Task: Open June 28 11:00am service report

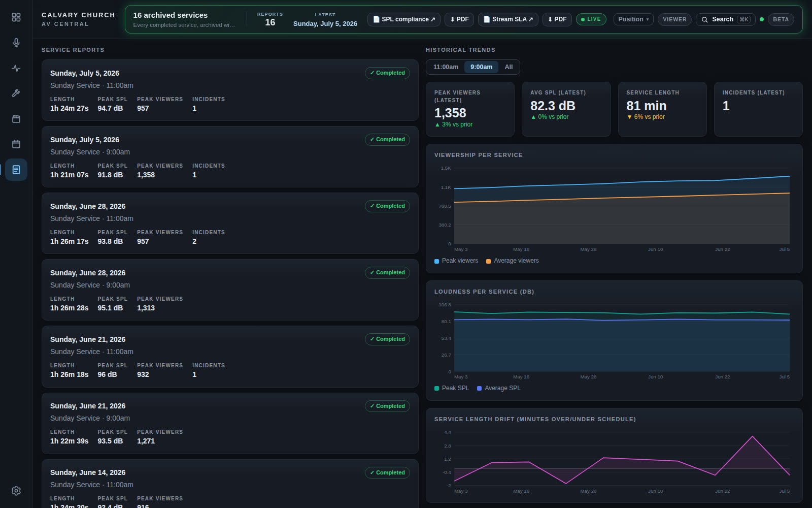Action: 230,223
